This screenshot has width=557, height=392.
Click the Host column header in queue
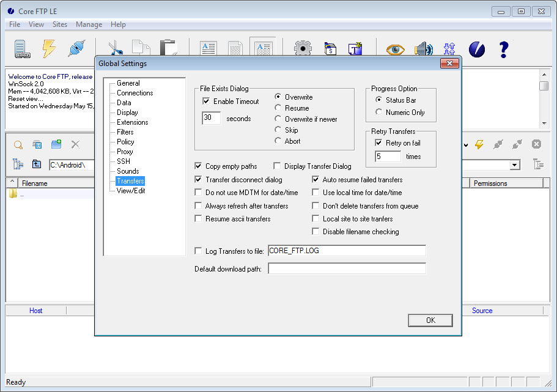36,311
